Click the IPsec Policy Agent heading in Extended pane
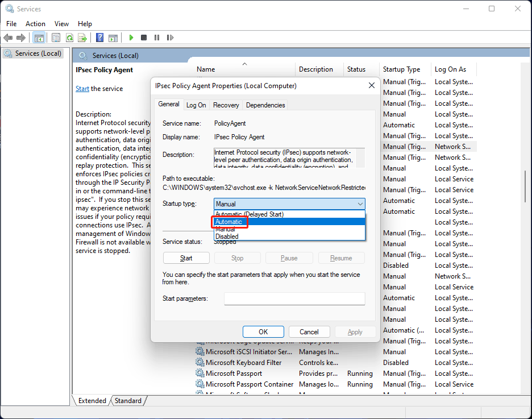532x419 pixels. (x=104, y=70)
